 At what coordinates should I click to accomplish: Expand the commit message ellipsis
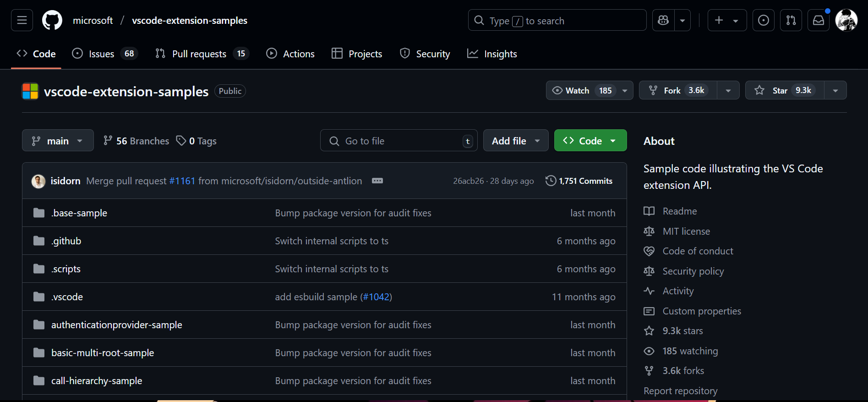[x=377, y=181]
